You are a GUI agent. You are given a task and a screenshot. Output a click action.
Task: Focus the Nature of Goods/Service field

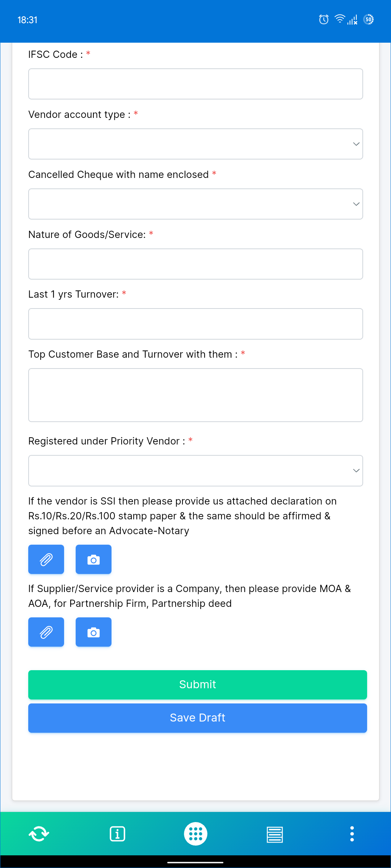pyautogui.click(x=195, y=264)
